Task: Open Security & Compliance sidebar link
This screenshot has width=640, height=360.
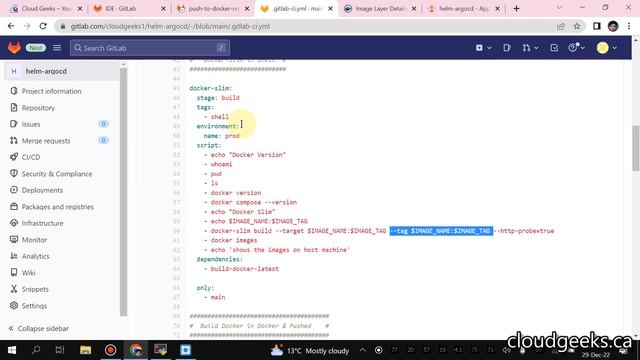Action: click(57, 174)
